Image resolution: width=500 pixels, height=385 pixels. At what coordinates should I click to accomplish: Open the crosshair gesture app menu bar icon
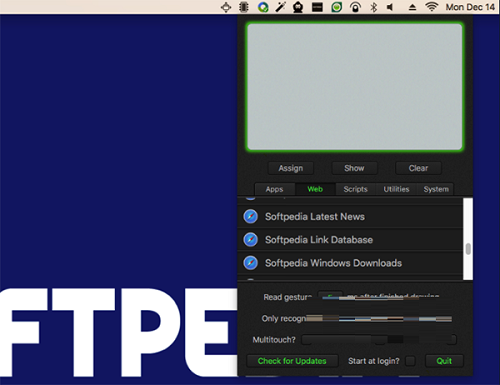pos(226,7)
